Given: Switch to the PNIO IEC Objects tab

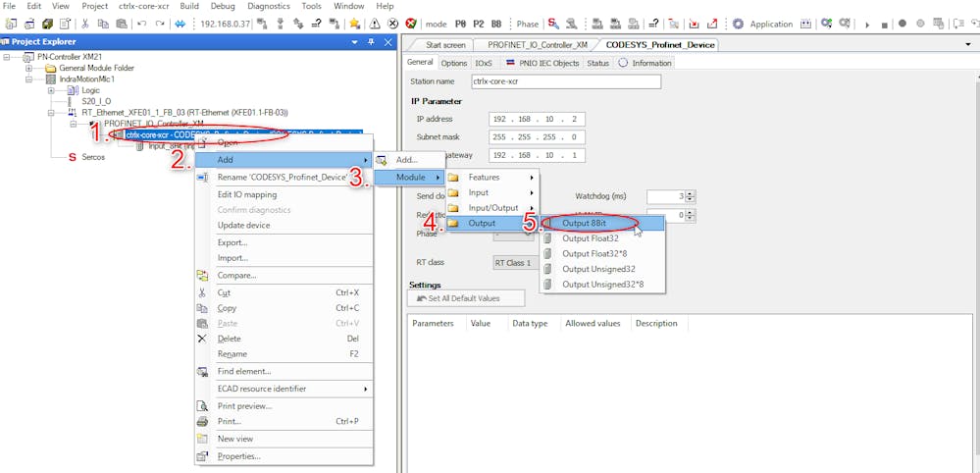Looking at the screenshot, I should click(542, 63).
